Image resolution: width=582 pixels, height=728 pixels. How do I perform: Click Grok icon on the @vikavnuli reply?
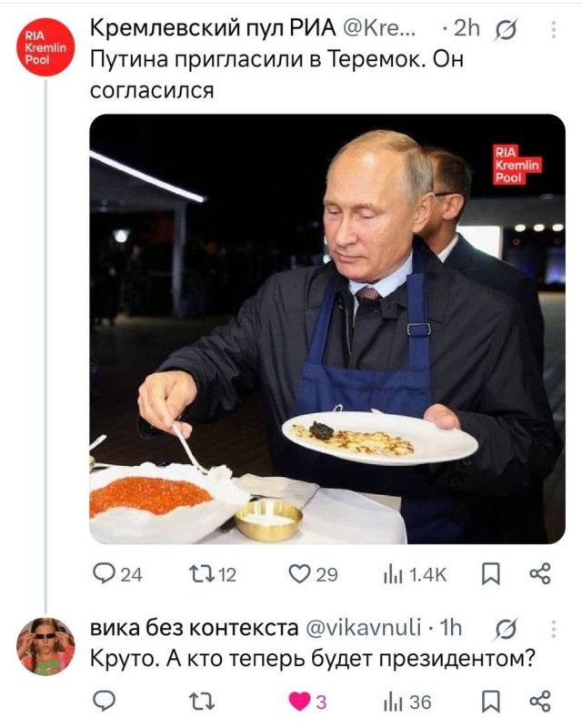[504, 628]
